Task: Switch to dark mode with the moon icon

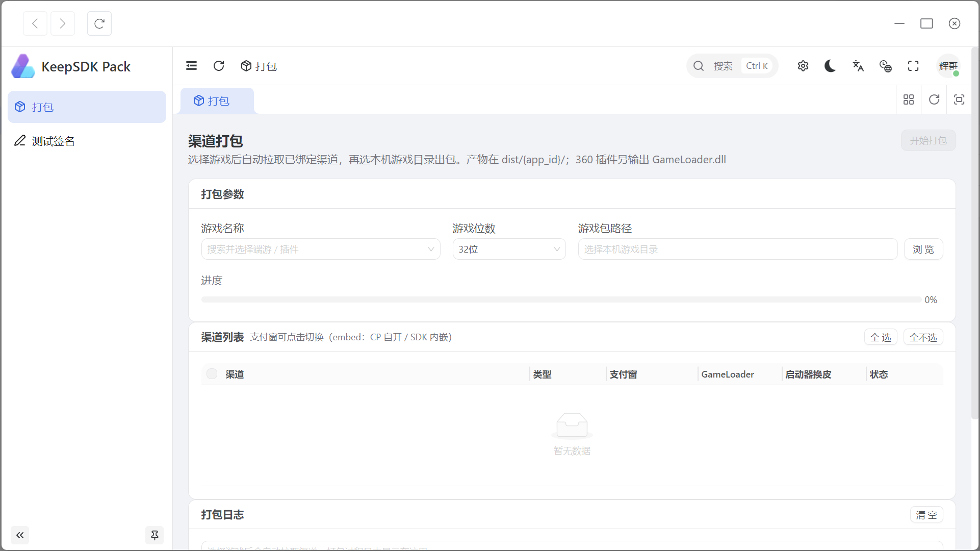Action: [x=830, y=66]
